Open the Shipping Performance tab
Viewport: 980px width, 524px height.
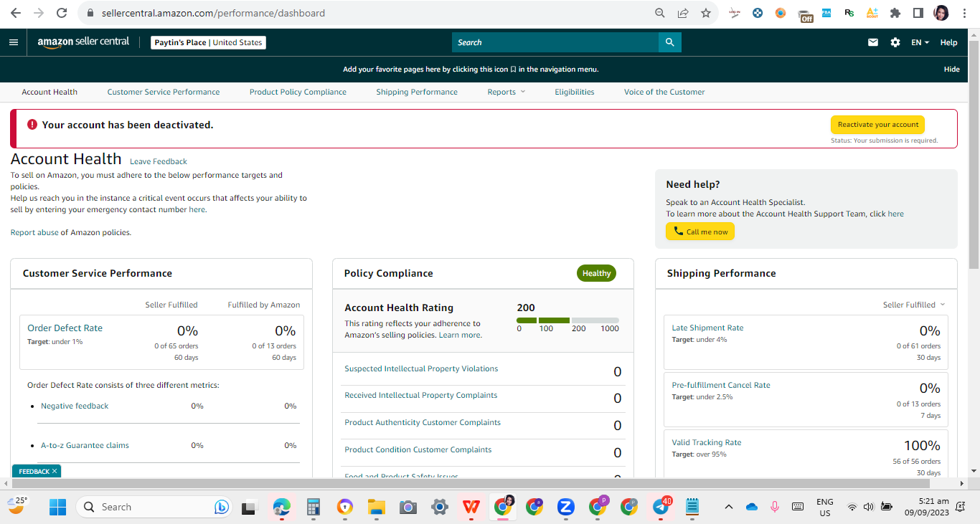417,92
